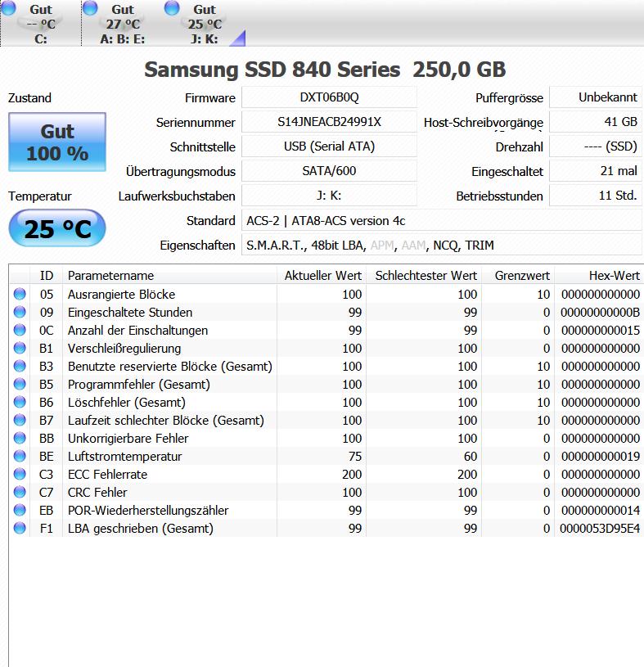This screenshot has height=667, width=644.
Task: Click status orb of Unkorrigierbare Fehler row
Action: [x=20, y=438]
